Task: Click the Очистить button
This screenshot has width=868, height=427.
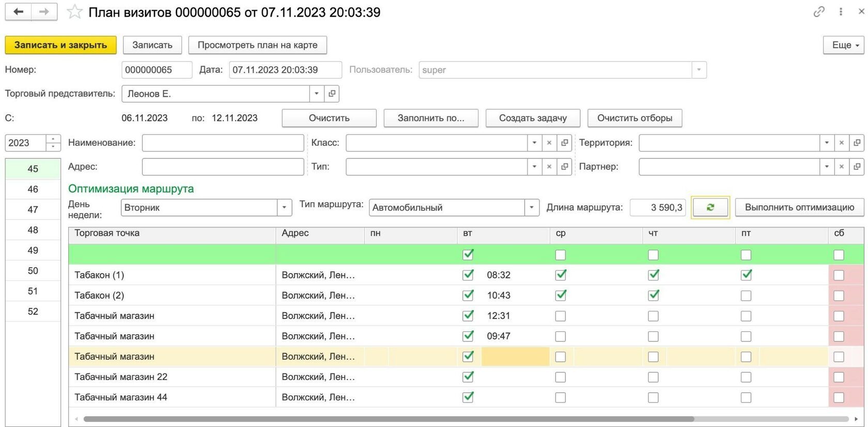Action: pos(329,118)
